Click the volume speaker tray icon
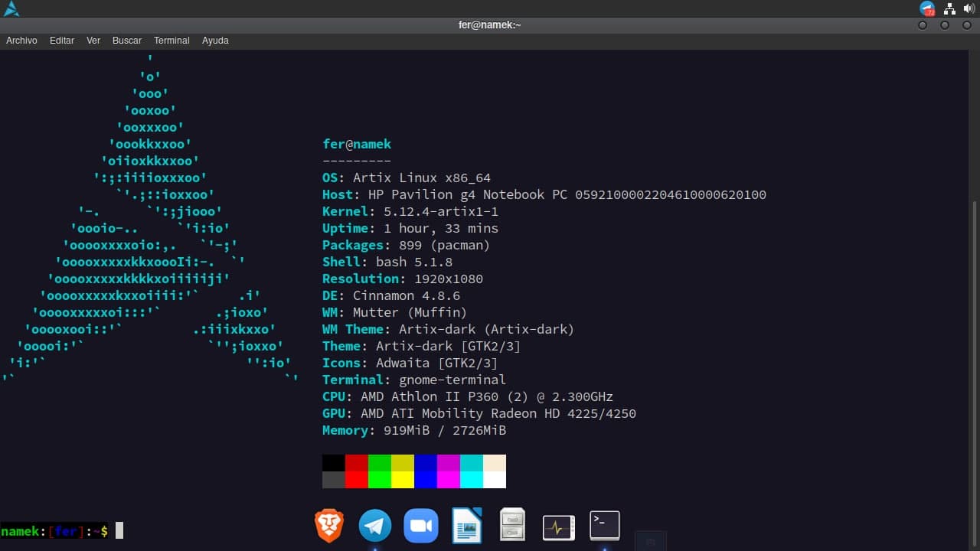The width and height of the screenshot is (980, 551). 969,8
